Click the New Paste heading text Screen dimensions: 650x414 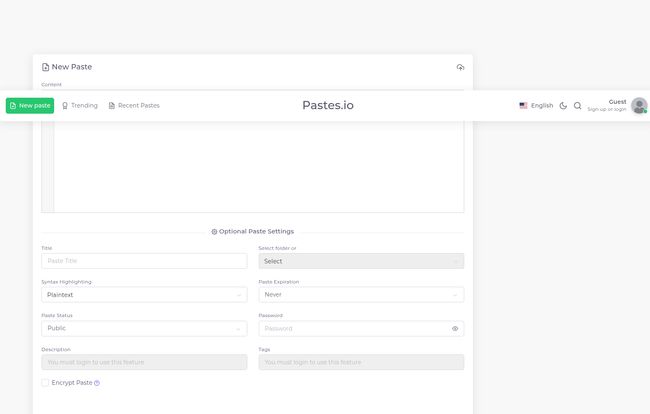(72, 67)
